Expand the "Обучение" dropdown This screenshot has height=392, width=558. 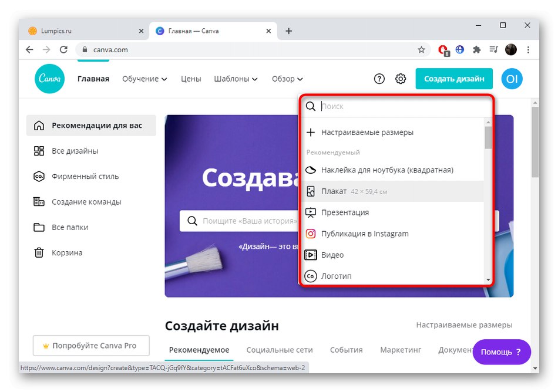144,78
